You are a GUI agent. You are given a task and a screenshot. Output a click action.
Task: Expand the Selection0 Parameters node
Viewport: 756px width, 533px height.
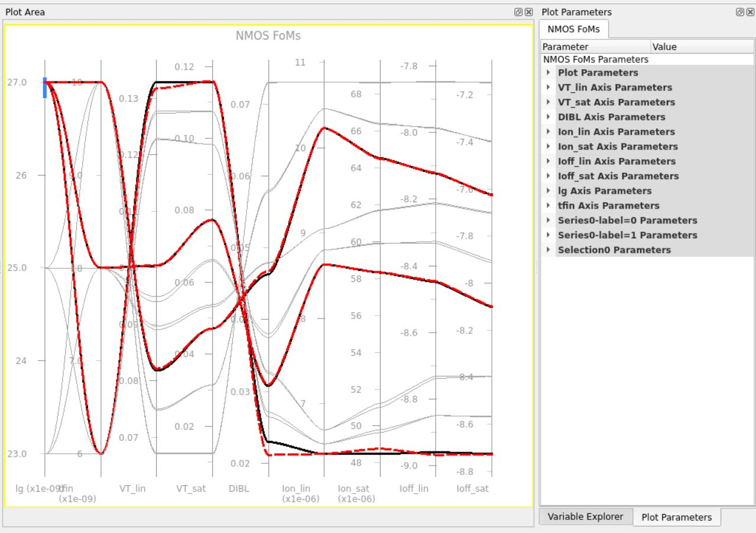click(549, 250)
